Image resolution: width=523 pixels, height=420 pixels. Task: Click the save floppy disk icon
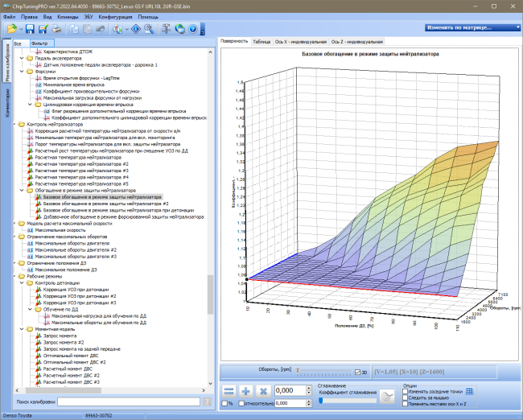click(30, 29)
